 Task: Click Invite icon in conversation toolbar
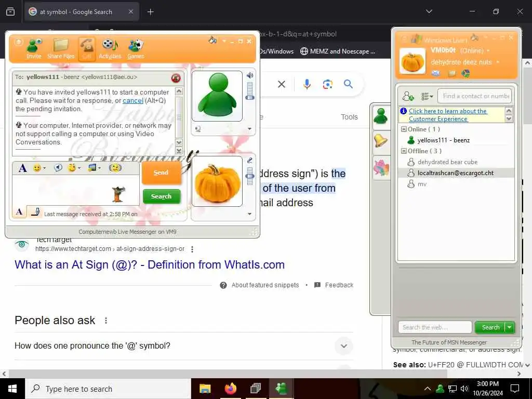(x=34, y=49)
